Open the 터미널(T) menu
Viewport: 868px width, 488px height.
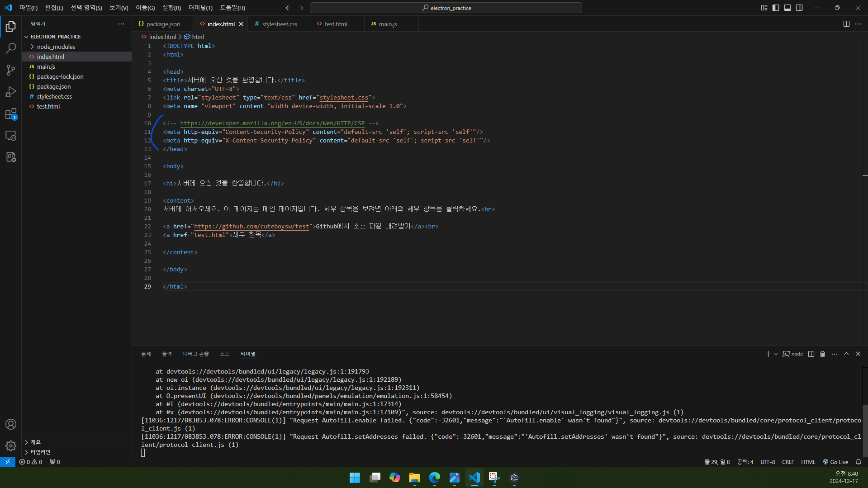coord(200,8)
